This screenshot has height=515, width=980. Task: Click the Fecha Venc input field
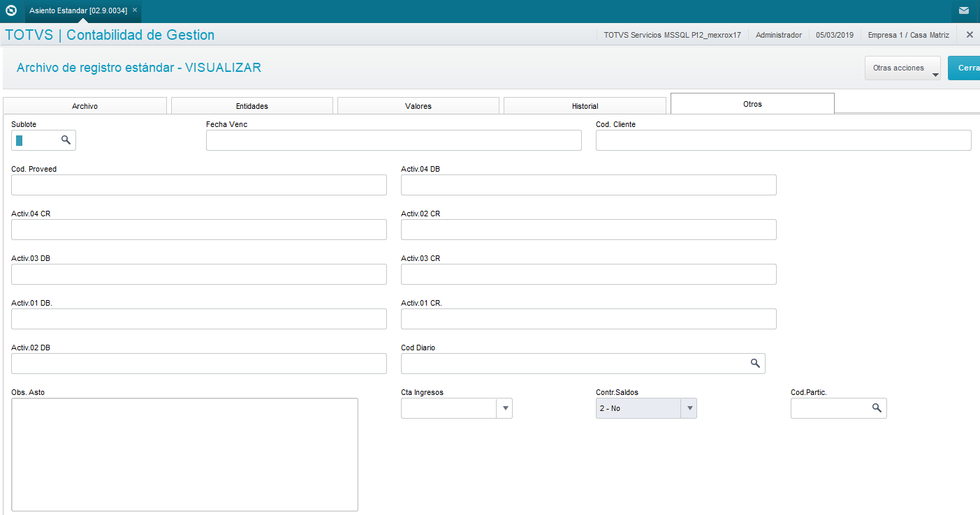click(x=394, y=140)
